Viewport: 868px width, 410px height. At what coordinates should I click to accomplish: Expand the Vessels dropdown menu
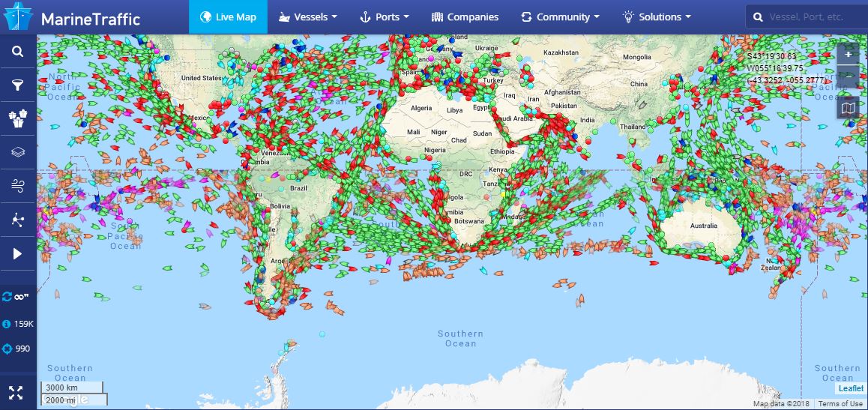(307, 16)
